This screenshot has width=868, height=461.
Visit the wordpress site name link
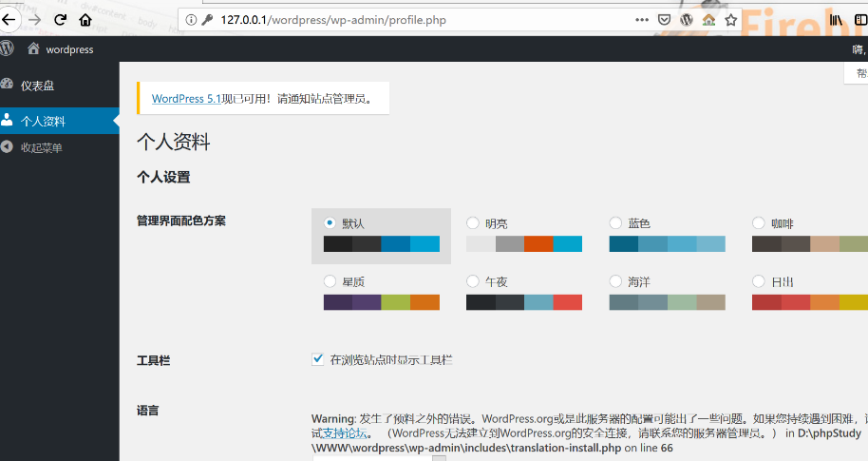[69, 49]
